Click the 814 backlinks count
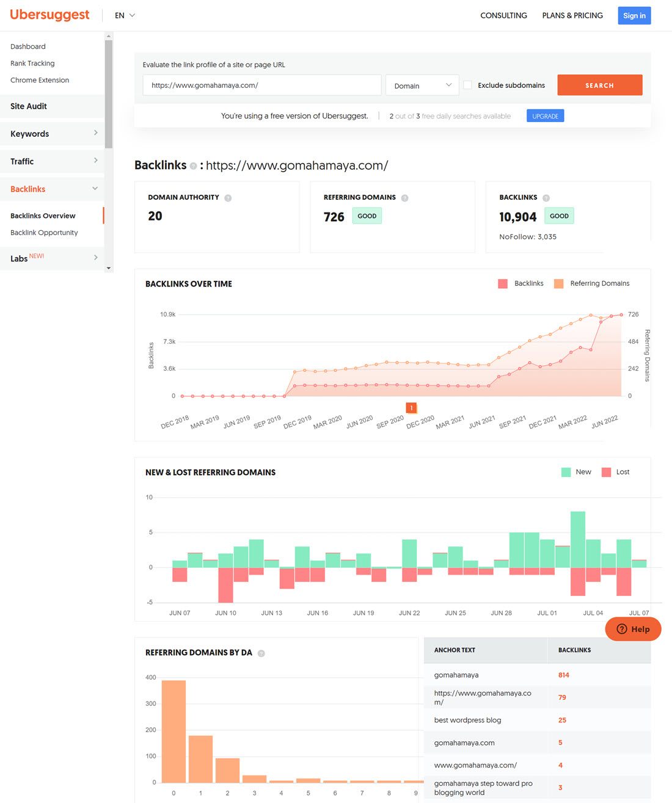Screen dimensions: 672x803 point(563,675)
